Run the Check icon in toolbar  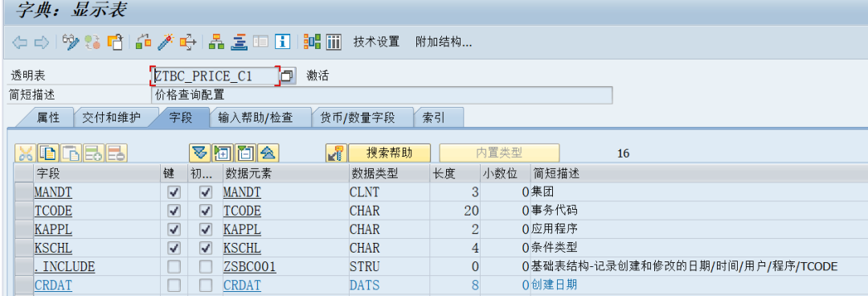point(144,42)
